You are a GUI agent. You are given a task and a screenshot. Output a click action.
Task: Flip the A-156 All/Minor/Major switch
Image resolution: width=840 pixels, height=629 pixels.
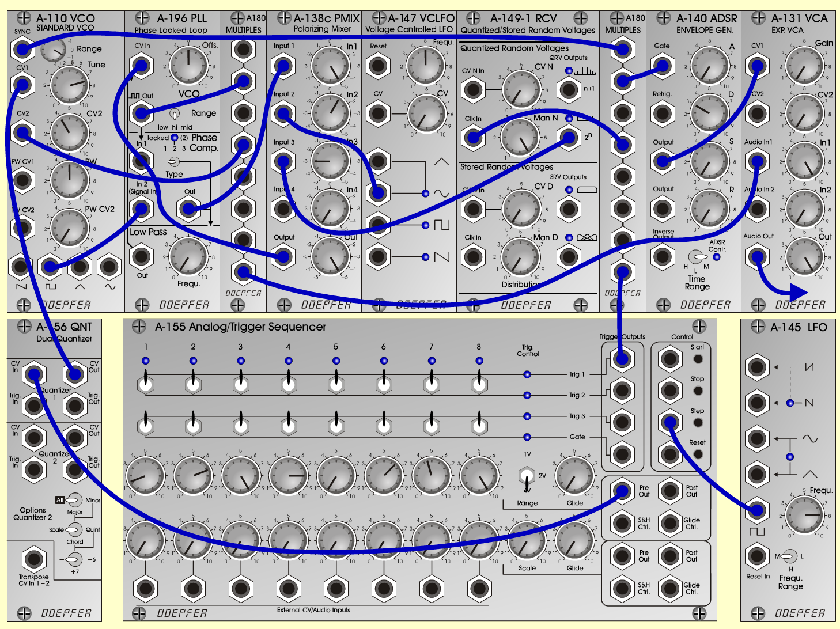(x=75, y=500)
